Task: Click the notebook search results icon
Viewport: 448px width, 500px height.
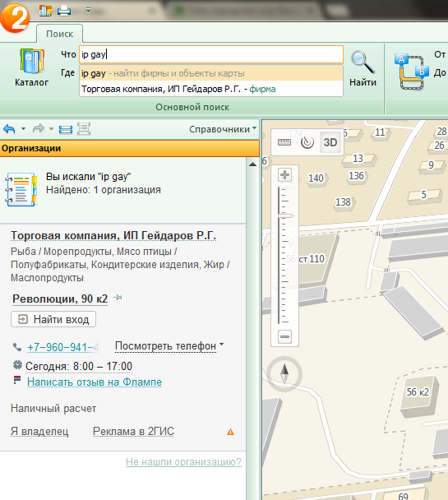Action: (21, 189)
